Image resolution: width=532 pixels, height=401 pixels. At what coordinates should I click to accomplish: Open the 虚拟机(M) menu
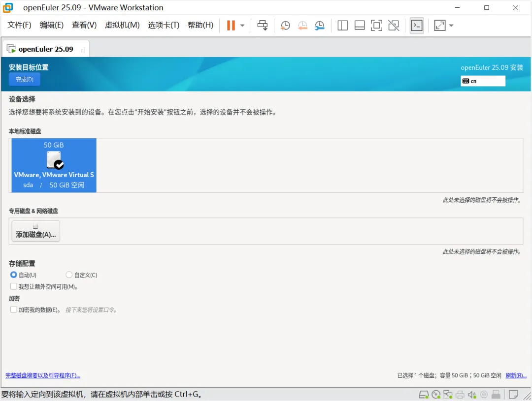122,25
